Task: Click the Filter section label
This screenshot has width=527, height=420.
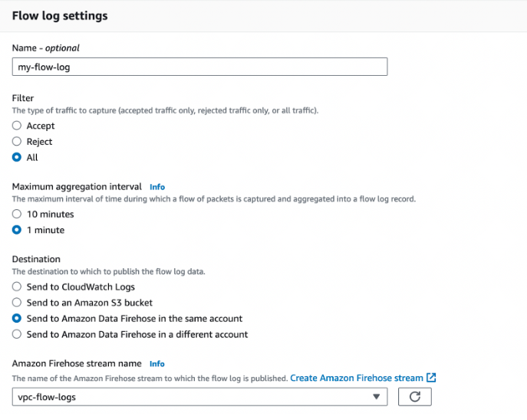Action: 22,98
